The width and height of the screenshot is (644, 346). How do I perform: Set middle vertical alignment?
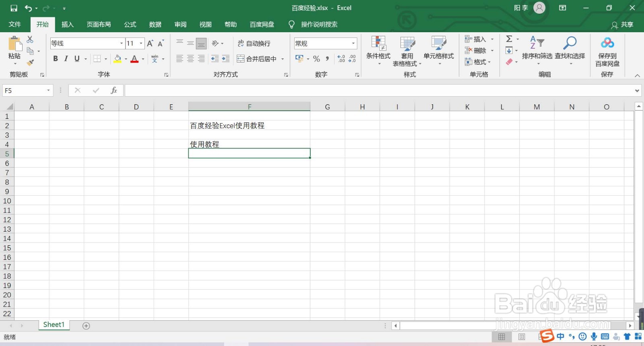(x=190, y=43)
